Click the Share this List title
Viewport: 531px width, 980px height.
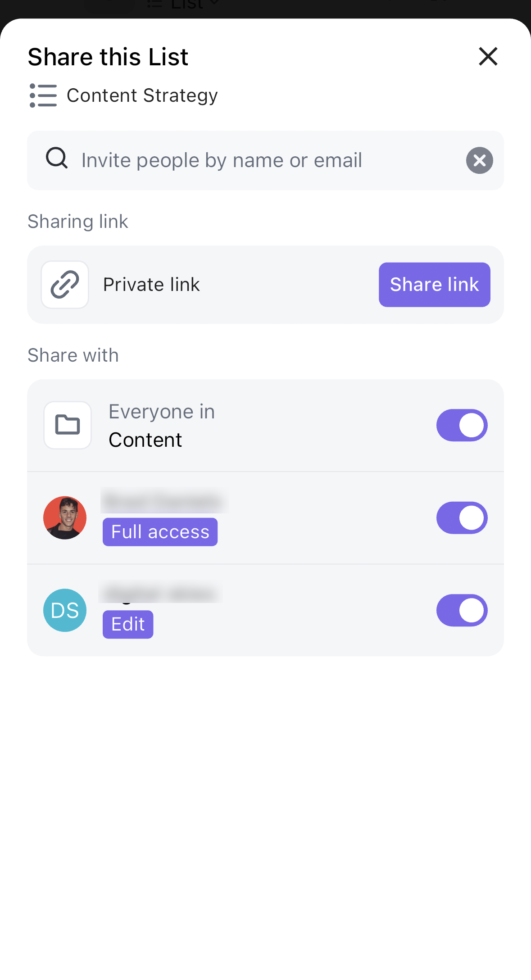click(108, 57)
